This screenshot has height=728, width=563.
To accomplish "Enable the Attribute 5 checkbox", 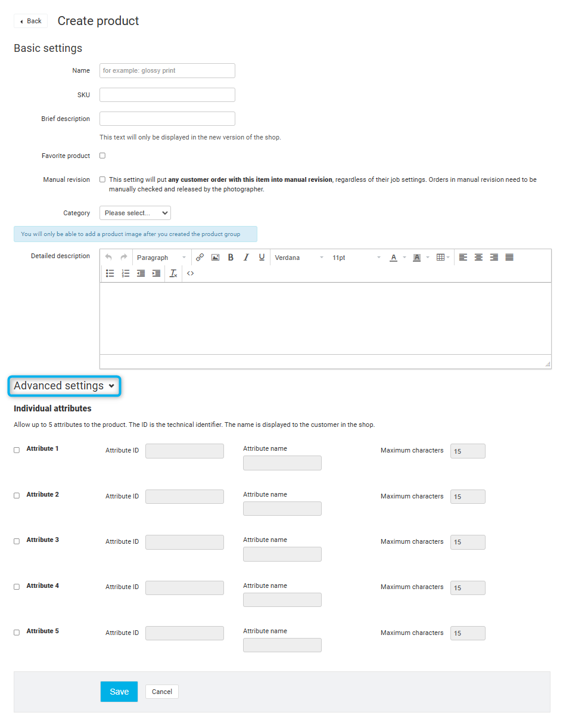I will point(17,633).
